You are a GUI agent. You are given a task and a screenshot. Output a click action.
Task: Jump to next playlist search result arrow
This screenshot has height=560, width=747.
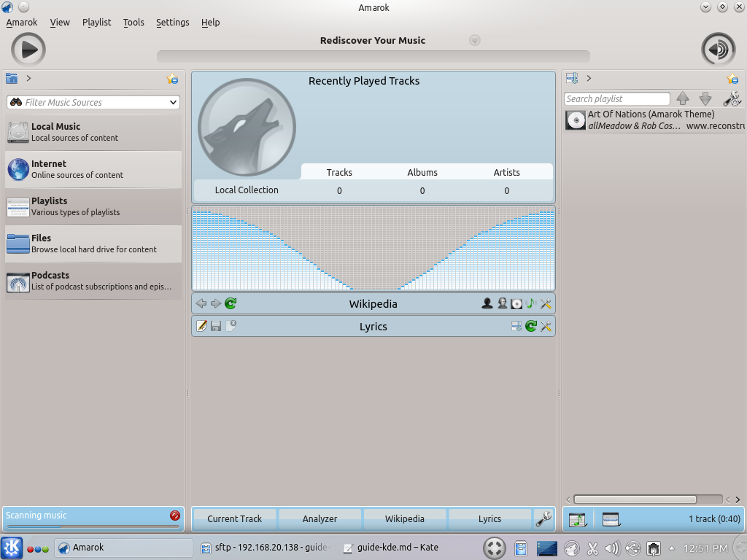click(705, 98)
